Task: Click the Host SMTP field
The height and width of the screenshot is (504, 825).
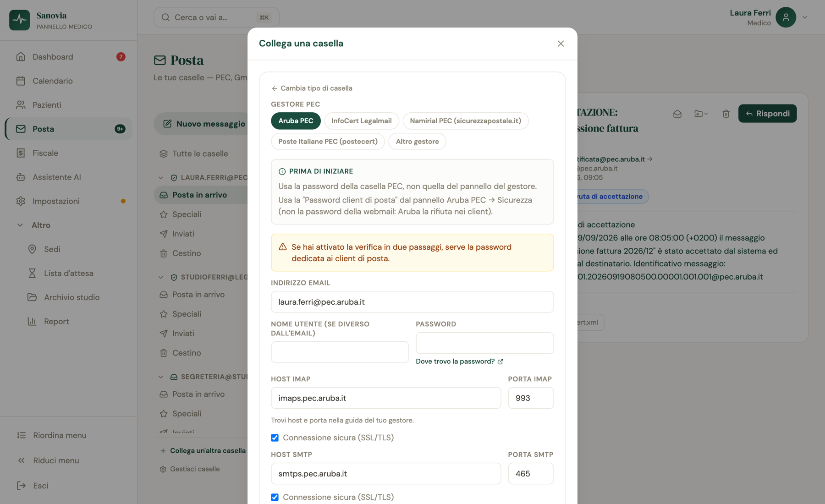Action: coord(386,474)
